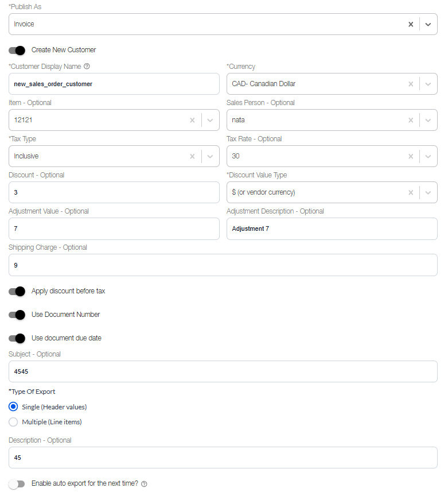This screenshot has height=492, width=448.
Task: Enable auto export for the next time
Action: point(17,483)
